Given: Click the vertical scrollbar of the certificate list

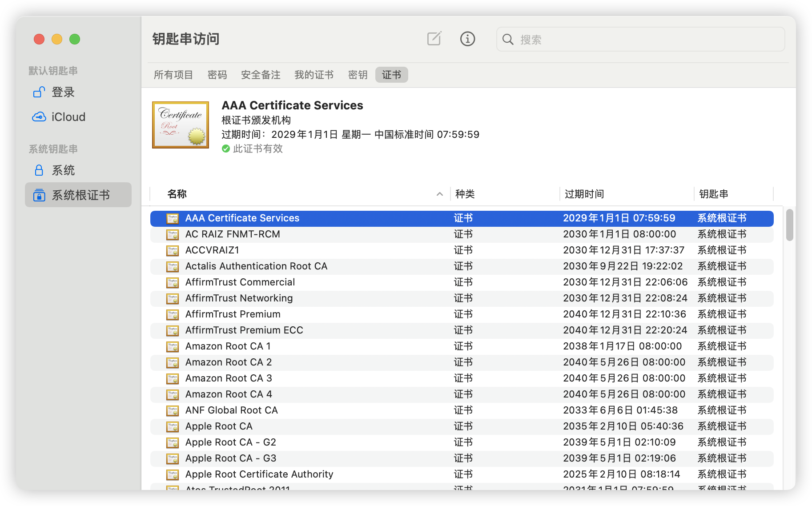Looking at the screenshot, I should pyautogui.click(x=789, y=225).
